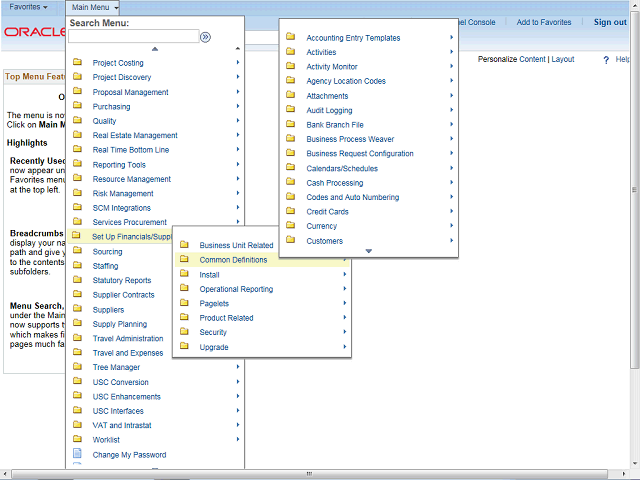Screen dimensions: 640x480
Task: Click the Layout link
Action: (562, 59)
